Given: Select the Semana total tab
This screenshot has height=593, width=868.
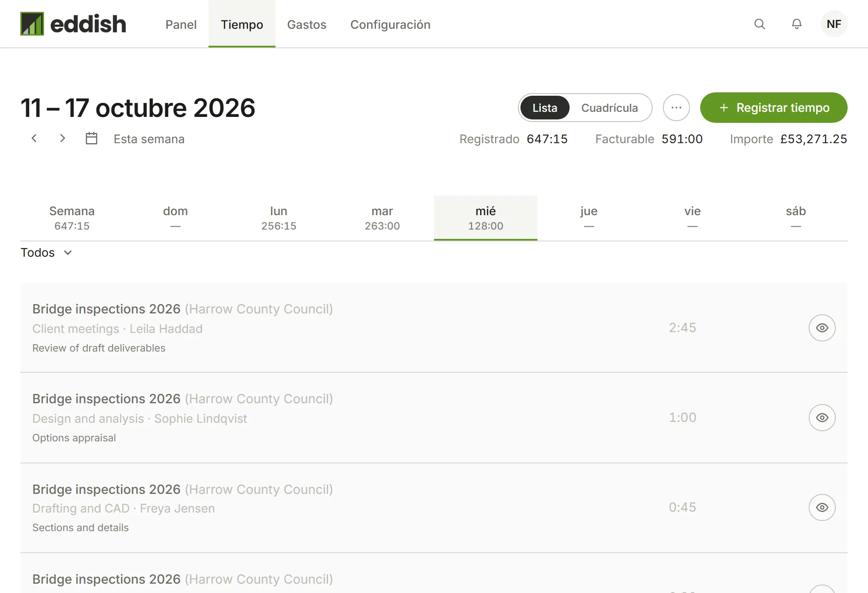Looking at the screenshot, I should point(72,218).
